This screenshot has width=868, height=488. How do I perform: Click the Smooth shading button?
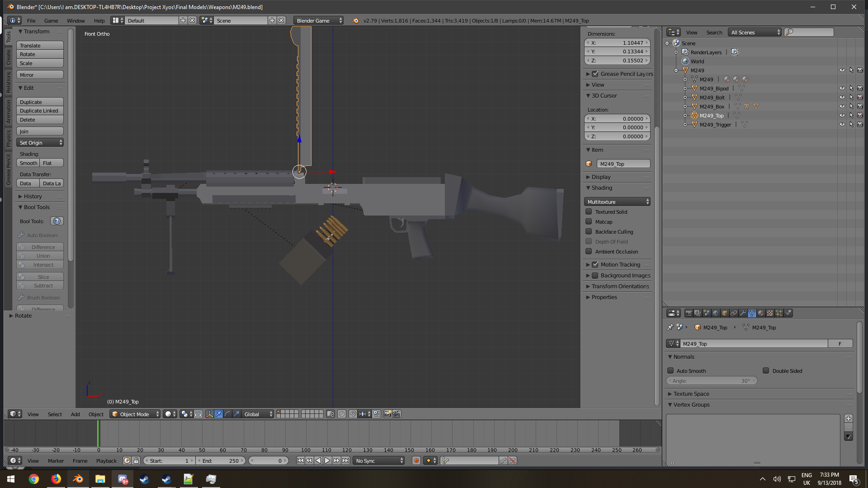[x=28, y=163]
